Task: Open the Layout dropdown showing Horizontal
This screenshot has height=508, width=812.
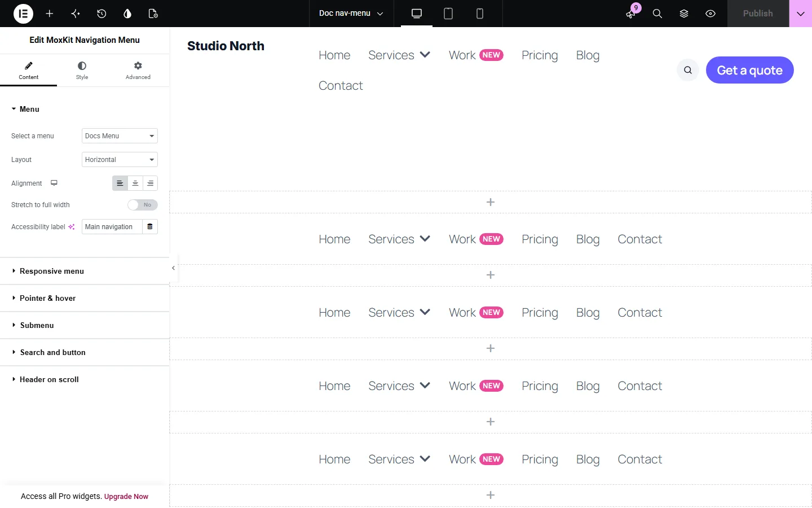Action: [x=120, y=160]
